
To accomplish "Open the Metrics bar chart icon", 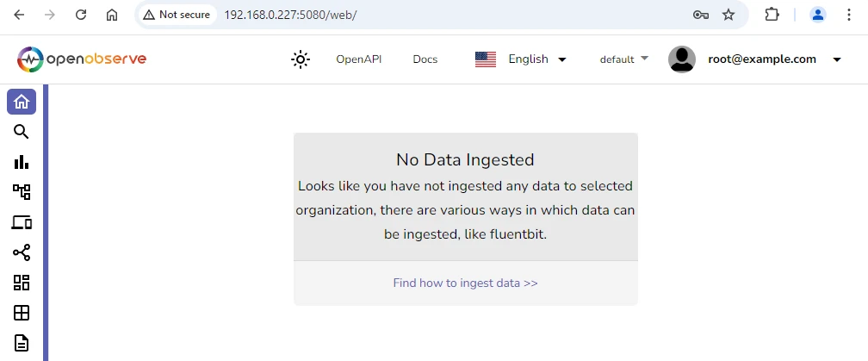I will tap(22, 162).
